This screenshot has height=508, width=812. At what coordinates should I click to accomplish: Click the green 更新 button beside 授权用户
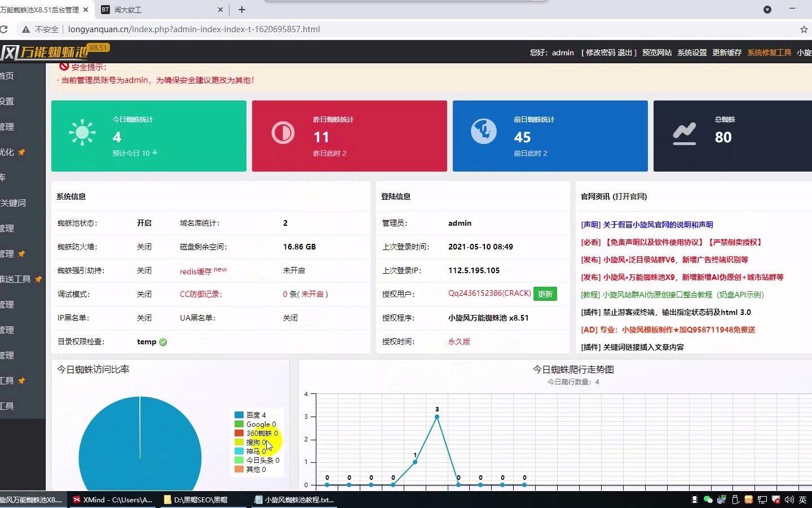[545, 294]
